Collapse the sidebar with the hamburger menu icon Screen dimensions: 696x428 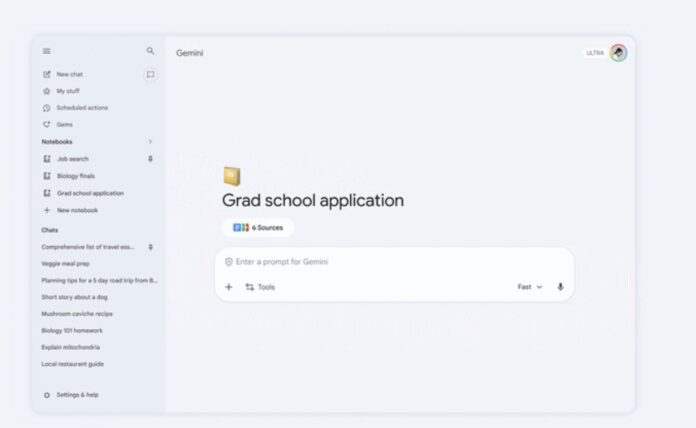tap(47, 51)
